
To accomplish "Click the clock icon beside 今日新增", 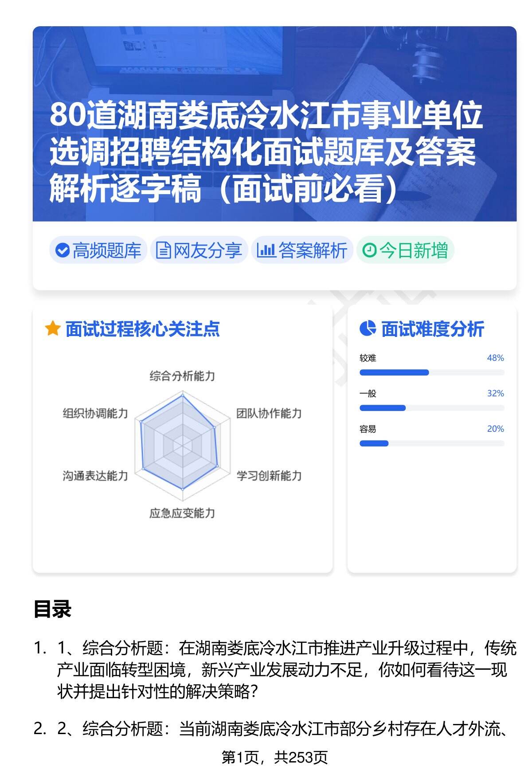I will click(369, 250).
